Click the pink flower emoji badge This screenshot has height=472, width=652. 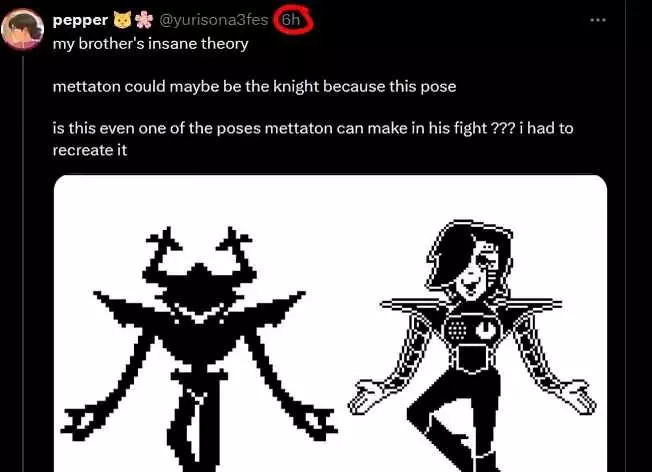(x=144, y=20)
